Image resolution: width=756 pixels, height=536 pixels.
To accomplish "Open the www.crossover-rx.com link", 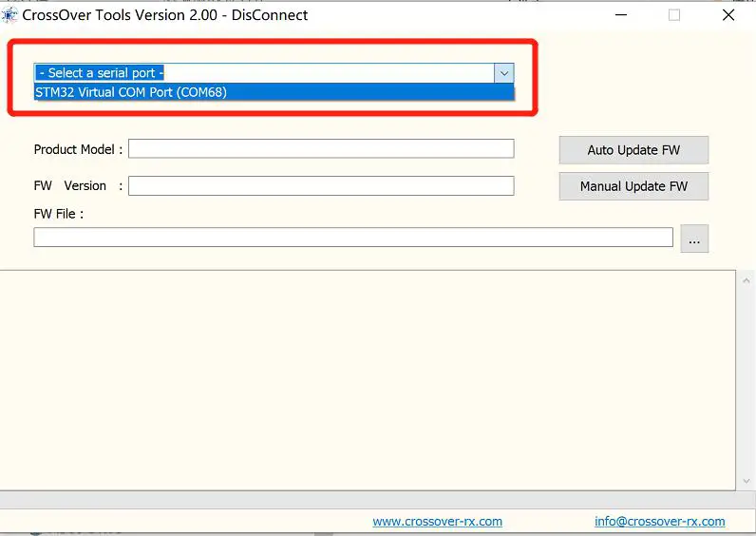I will click(437, 522).
